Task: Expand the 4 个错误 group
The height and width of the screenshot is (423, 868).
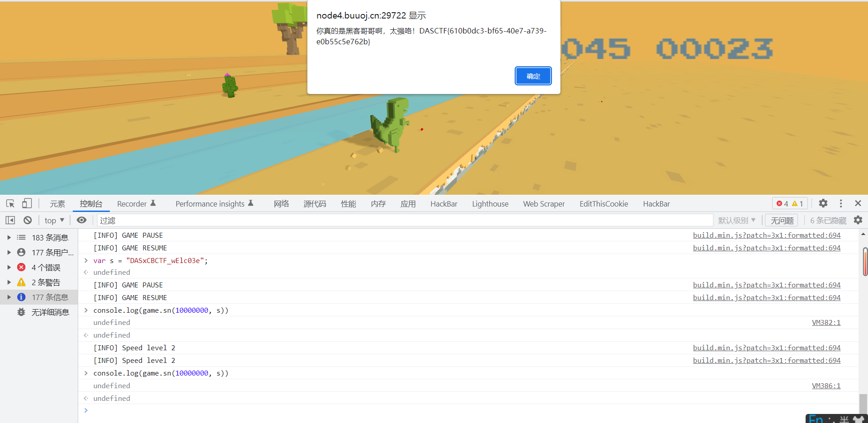Action: coord(9,267)
